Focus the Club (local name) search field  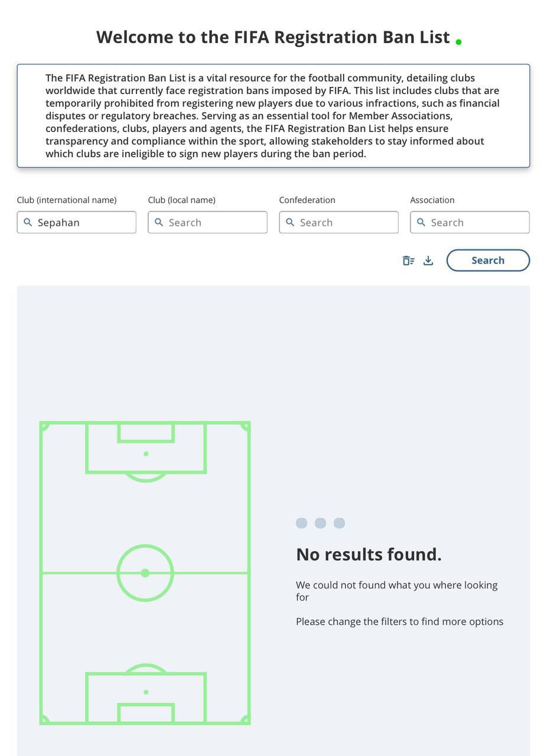[208, 222]
